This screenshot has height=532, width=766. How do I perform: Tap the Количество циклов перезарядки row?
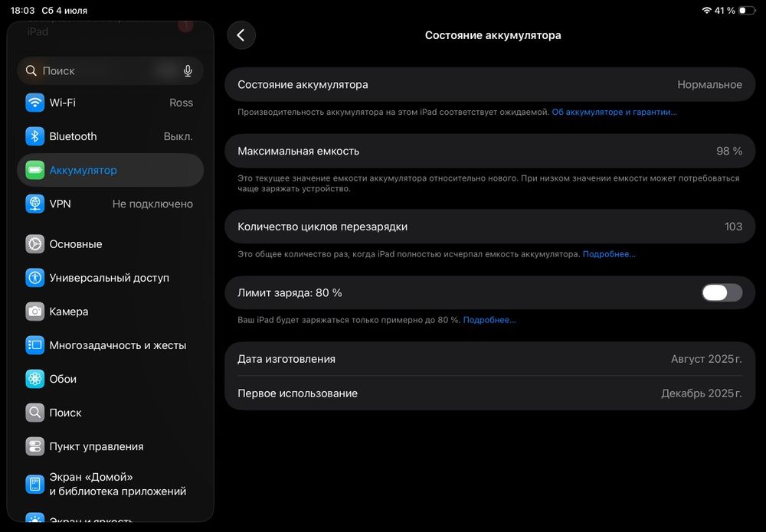[490, 227]
